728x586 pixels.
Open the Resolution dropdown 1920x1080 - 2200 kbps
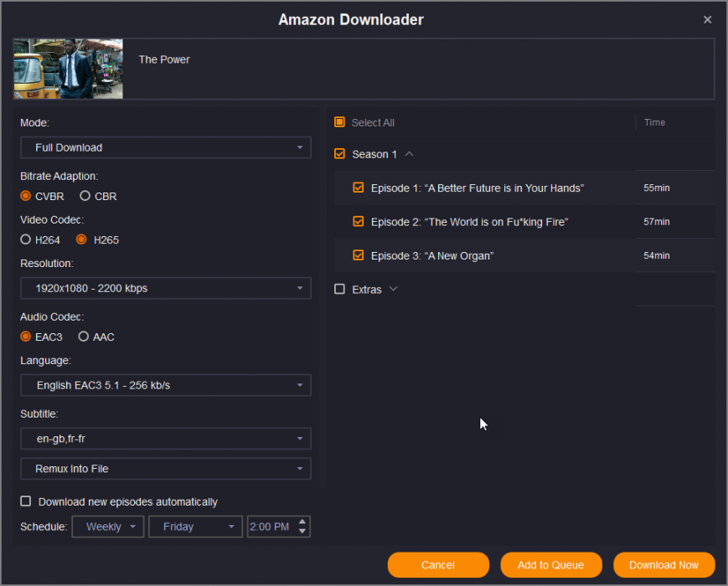click(166, 288)
